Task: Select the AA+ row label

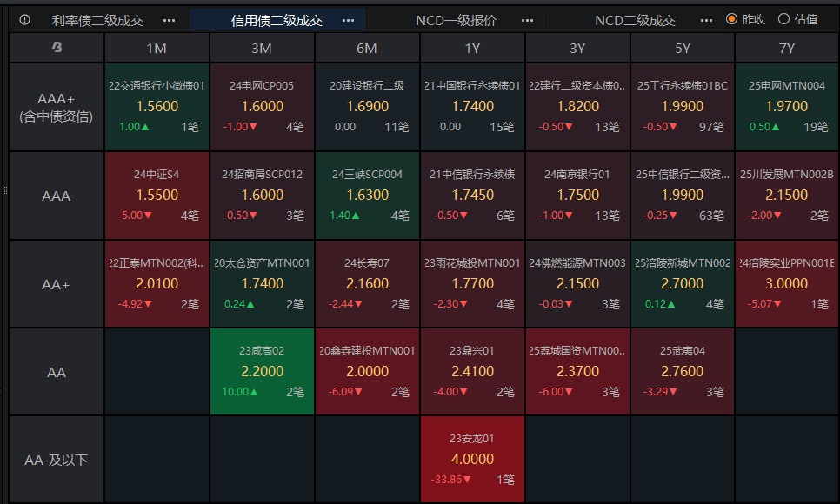Action: coord(57,284)
